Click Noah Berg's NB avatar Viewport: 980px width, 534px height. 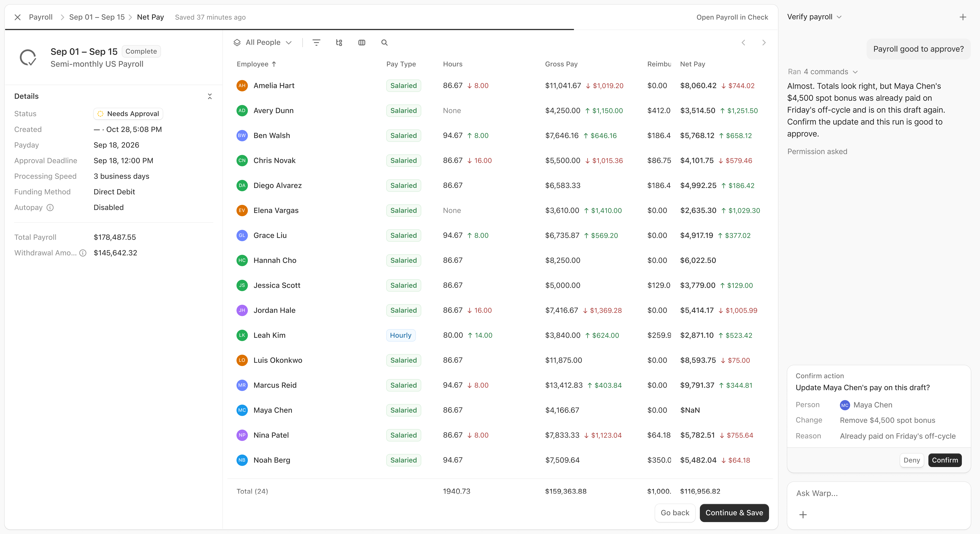242,460
